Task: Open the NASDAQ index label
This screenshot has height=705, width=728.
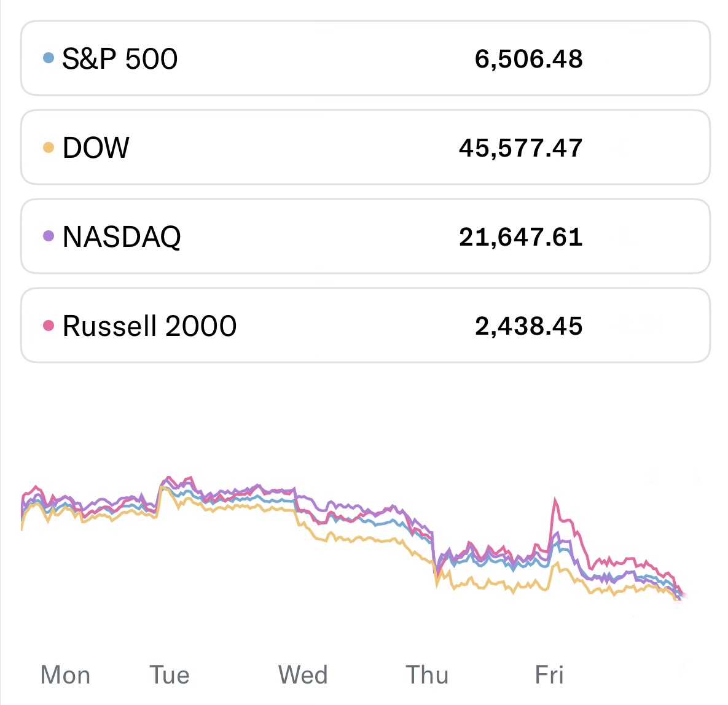Action: tap(122, 237)
